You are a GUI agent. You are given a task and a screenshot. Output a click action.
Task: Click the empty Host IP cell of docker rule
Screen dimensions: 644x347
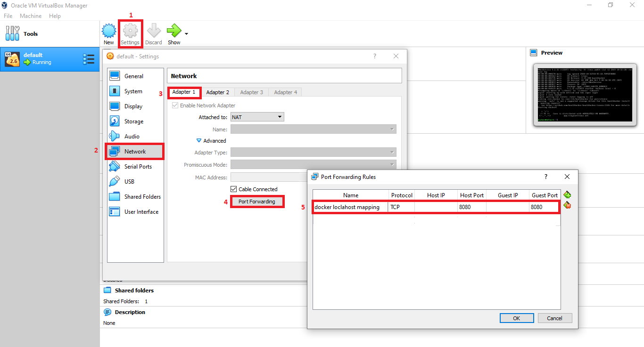(x=436, y=207)
